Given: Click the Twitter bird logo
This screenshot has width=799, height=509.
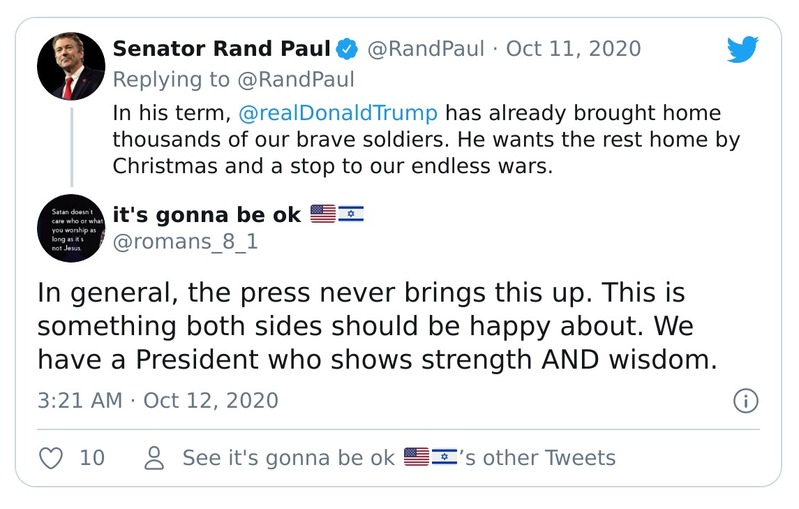Looking at the screenshot, I should (x=741, y=51).
